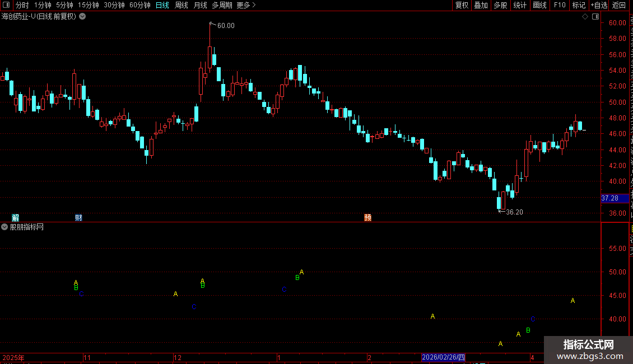This screenshot has height=364, width=633.
Task: Toggle the panel layout icon at top-left
Action: coord(6,5)
